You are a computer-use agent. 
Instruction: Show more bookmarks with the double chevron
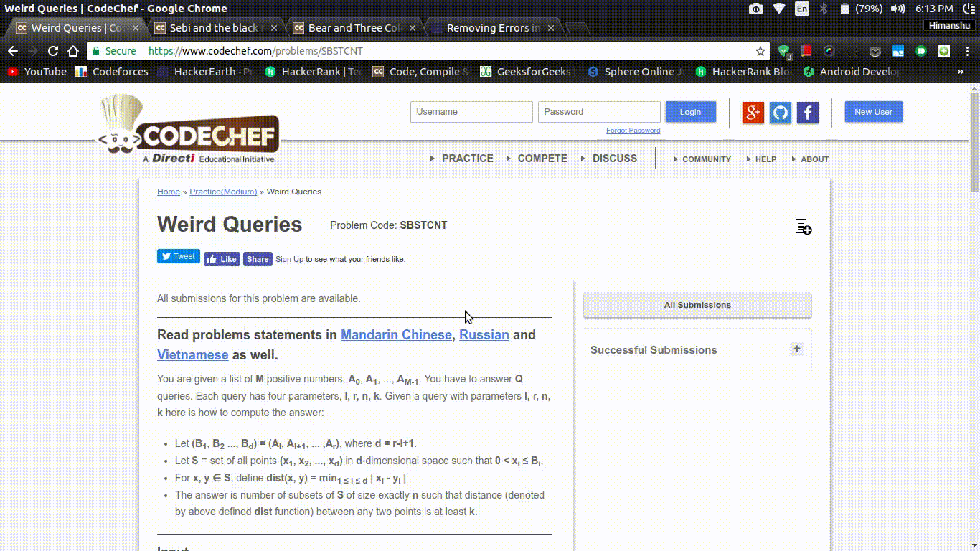(x=961, y=72)
